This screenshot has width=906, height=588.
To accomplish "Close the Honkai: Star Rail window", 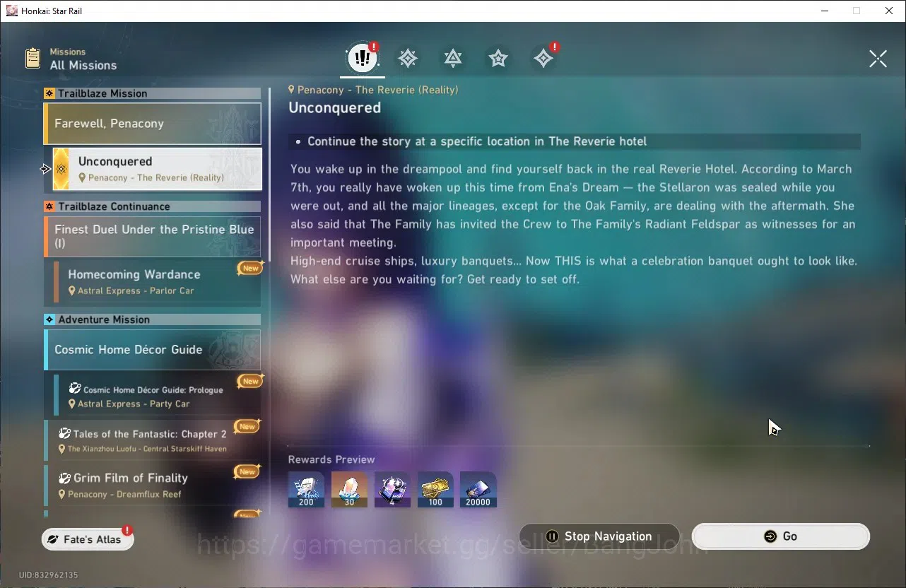I will point(889,11).
